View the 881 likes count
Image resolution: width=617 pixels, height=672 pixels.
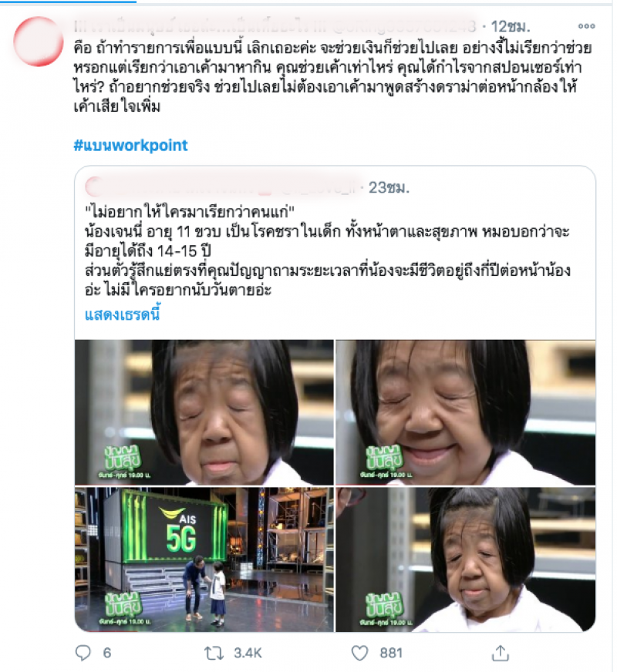click(x=391, y=654)
